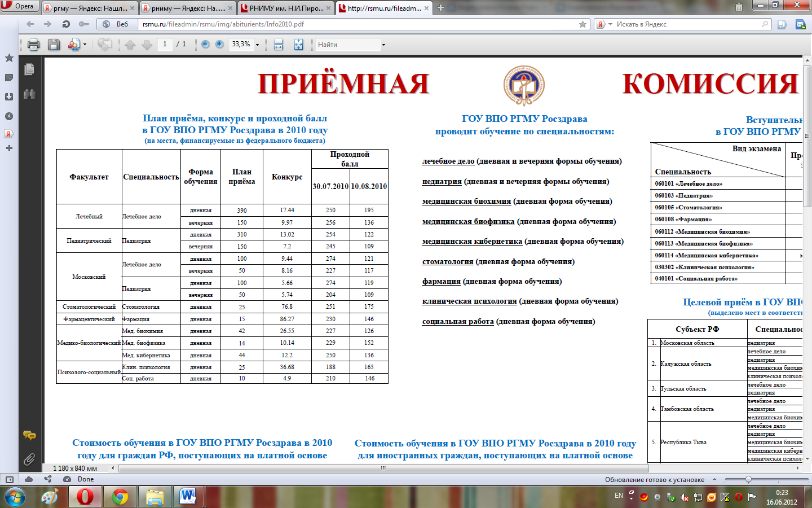Go forward to next page
Screen dimensions: 812x508
pyautogui.click(x=48, y=24)
